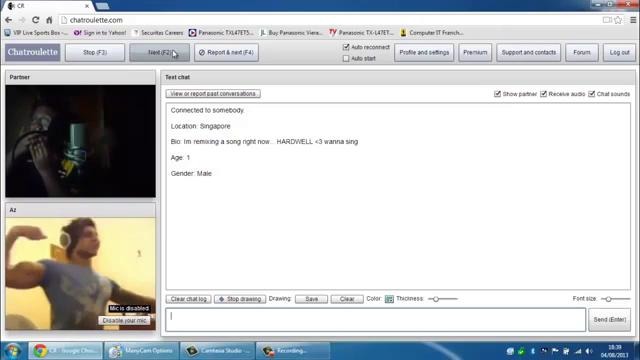Screen dimensions: 640x360
Task: Enable the Auto start checkbox
Action: [x=346, y=58]
